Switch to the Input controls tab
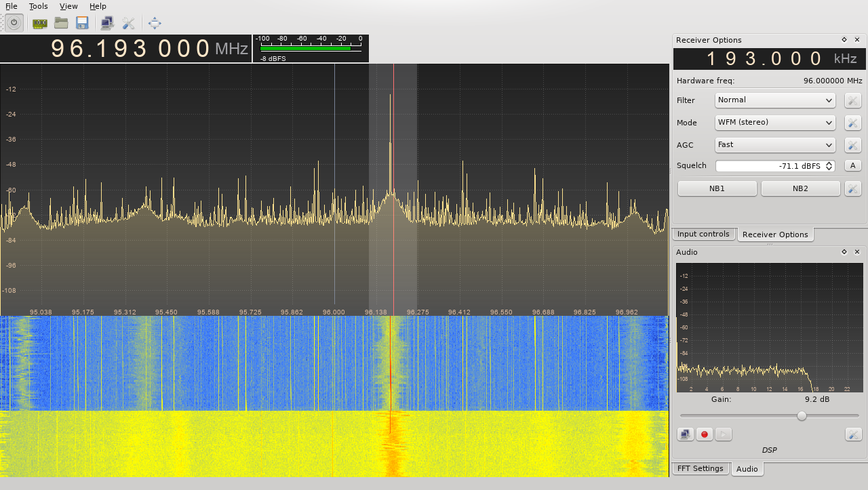The width and height of the screenshot is (868, 490). 703,234
